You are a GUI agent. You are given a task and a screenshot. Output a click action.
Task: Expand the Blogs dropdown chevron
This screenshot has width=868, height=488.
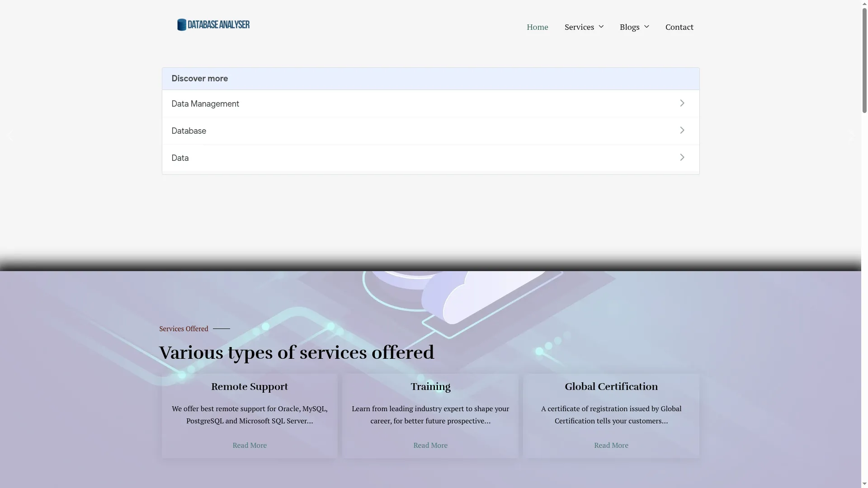[x=646, y=27]
